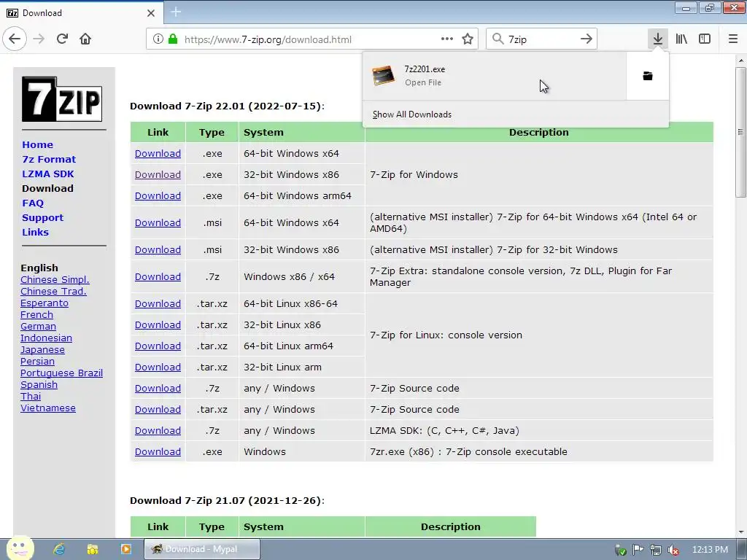This screenshot has height=560, width=747.
Task: Click the search magnifier icon
Action: pyautogui.click(x=498, y=39)
